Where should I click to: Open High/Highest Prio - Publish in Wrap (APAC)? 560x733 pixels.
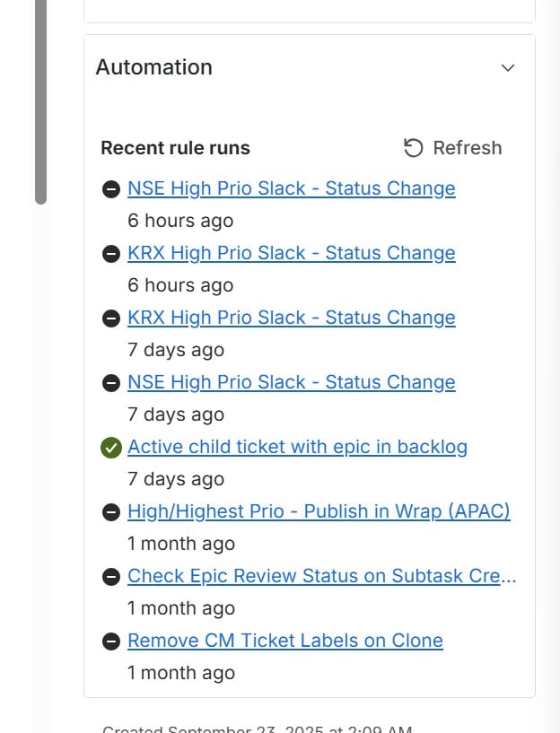click(x=319, y=511)
